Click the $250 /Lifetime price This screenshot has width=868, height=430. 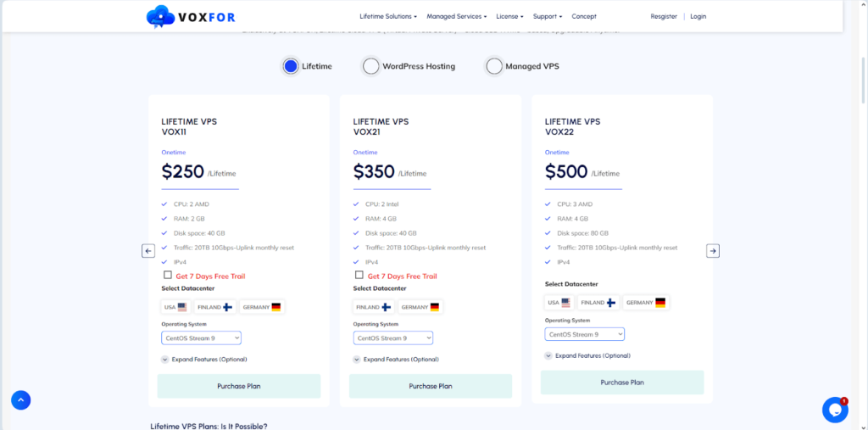point(198,172)
